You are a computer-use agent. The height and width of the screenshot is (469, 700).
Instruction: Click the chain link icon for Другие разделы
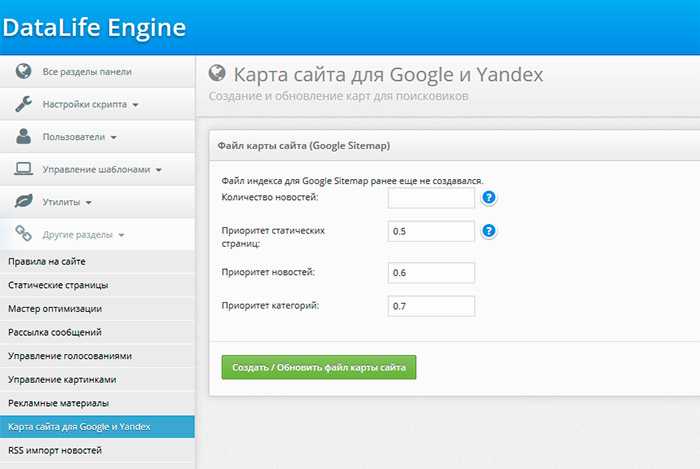click(23, 233)
